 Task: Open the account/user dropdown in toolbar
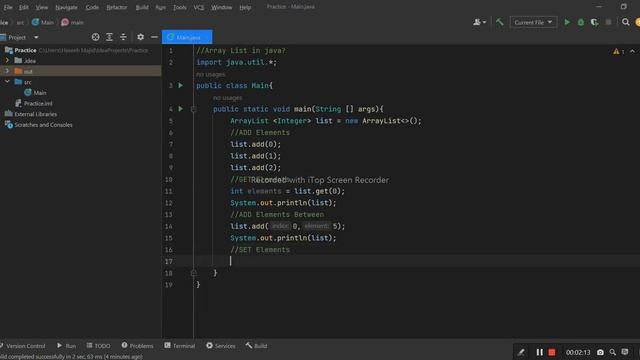click(479, 22)
